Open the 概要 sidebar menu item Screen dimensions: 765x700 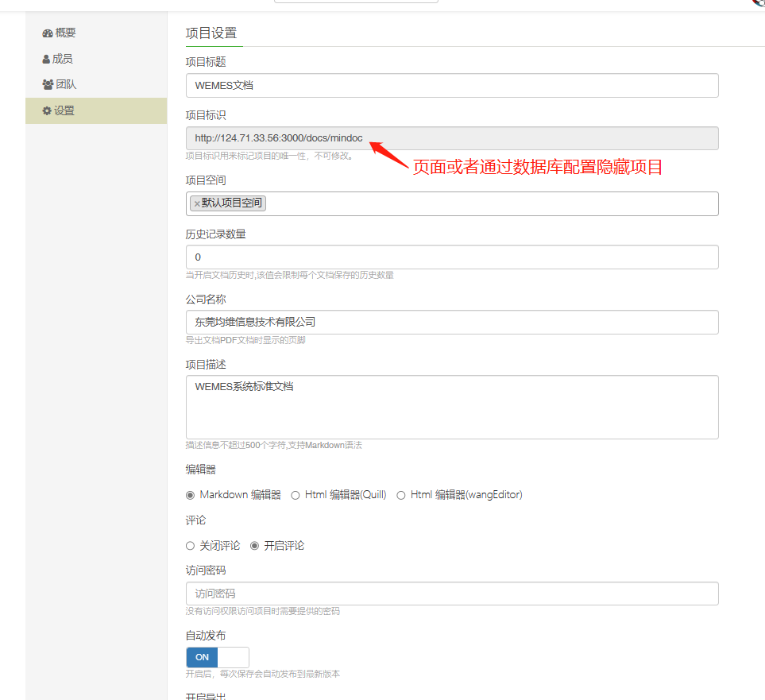coord(65,33)
